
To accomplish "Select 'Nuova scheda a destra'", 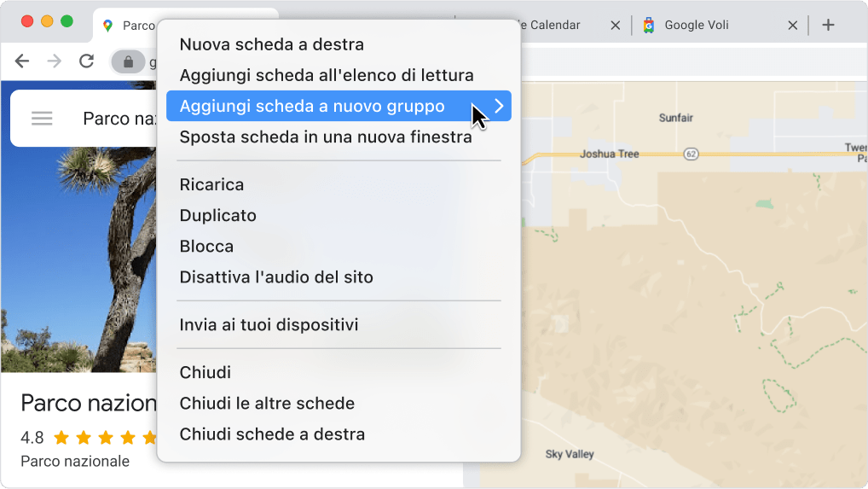I will (271, 44).
